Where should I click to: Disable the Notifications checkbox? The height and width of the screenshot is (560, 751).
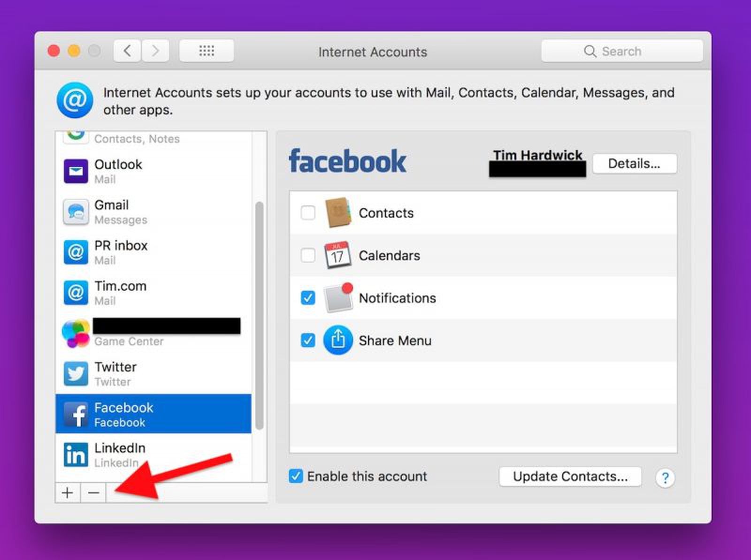(308, 298)
